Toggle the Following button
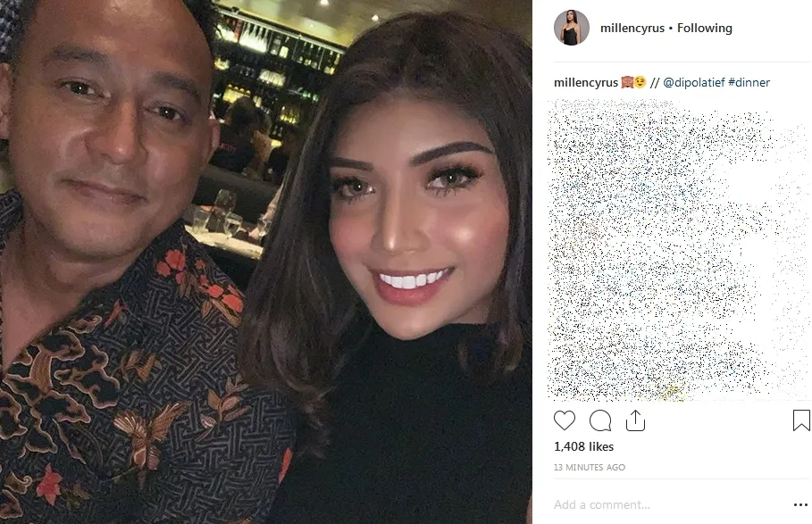The image size is (812, 524). pos(704,28)
